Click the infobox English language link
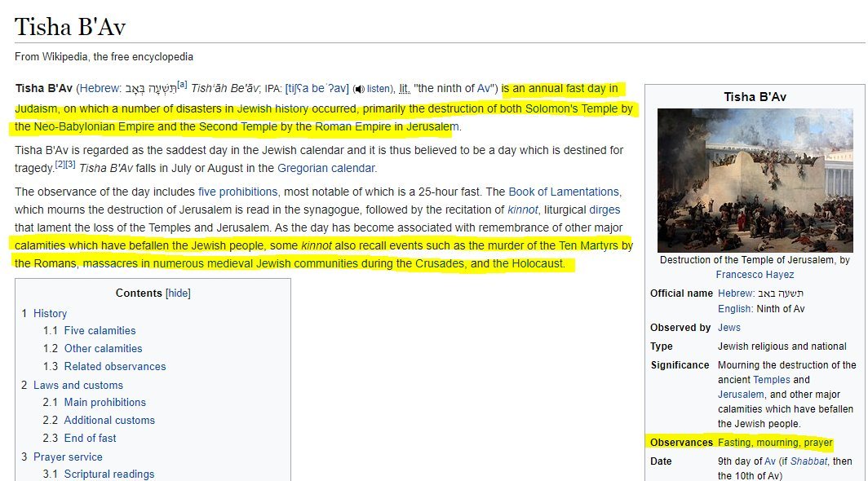This screenshot has height=481, width=868. (x=734, y=309)
